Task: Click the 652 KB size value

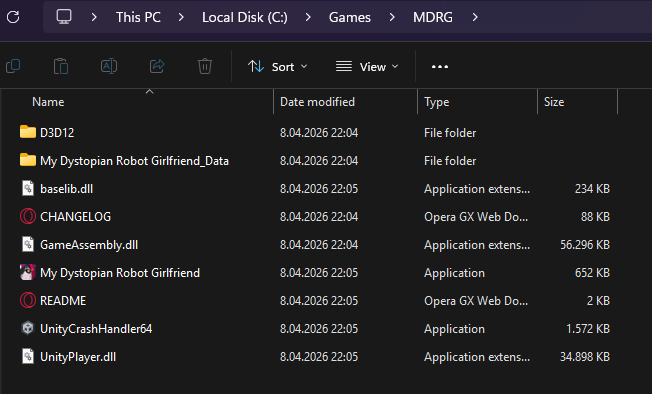Action: coord(592,273)
